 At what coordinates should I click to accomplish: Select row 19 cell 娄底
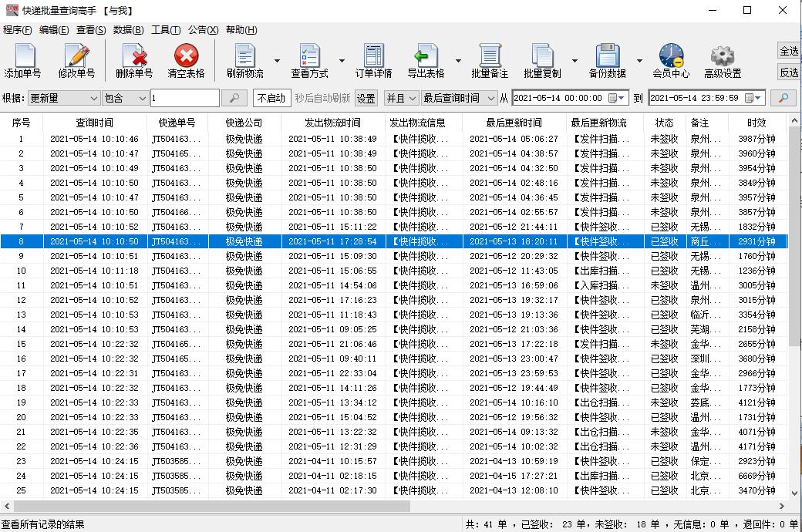pos(706,402)
